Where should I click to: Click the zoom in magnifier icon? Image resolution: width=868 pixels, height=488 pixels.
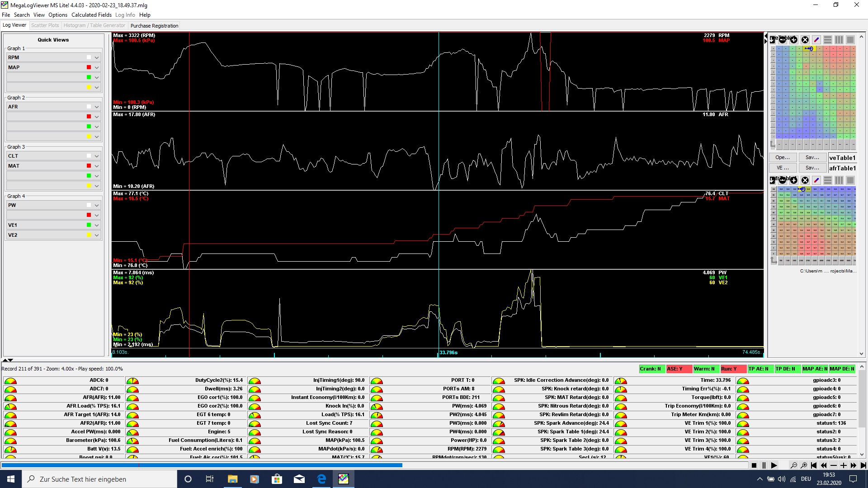[804, 465]
